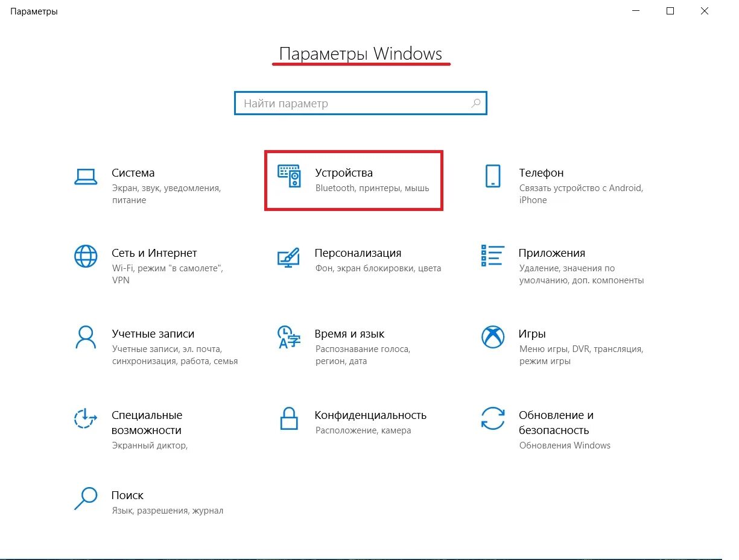The height and width of the screenshot is (560, 739).
Task: Open the Приложения heading
Action: pos(552,253)
